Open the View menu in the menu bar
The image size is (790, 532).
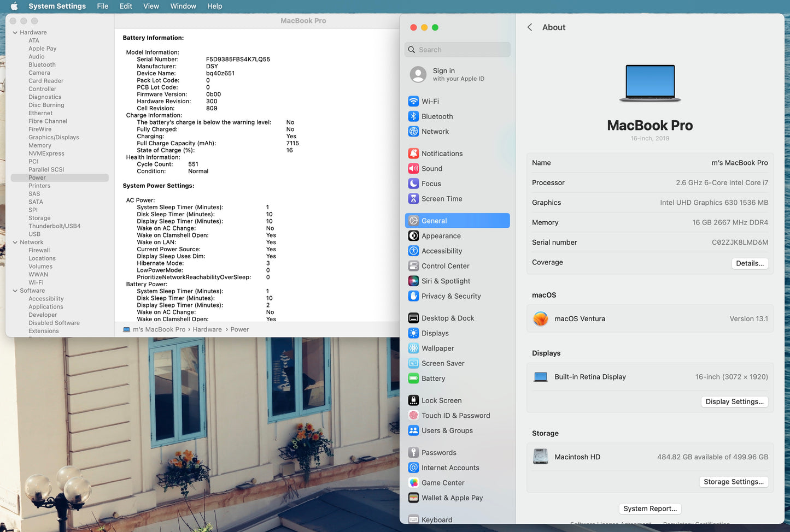(151, 6)
